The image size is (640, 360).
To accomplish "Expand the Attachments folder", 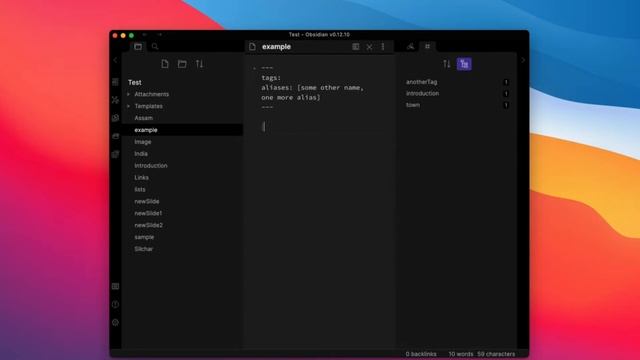I will (128, 94).
